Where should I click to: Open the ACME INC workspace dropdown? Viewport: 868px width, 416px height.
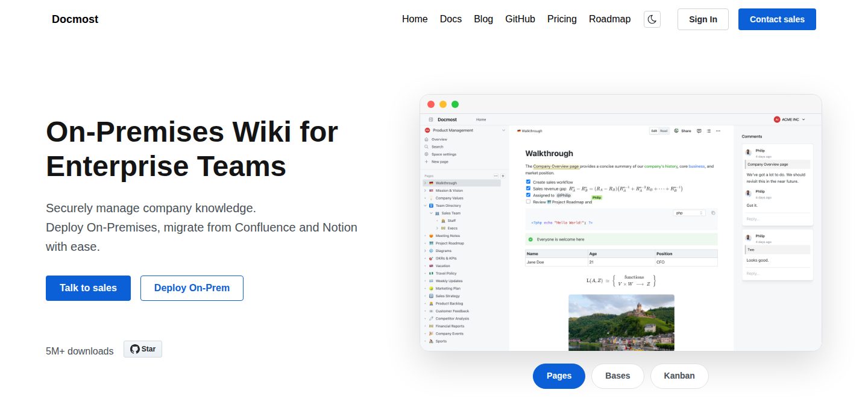[790, 119]
